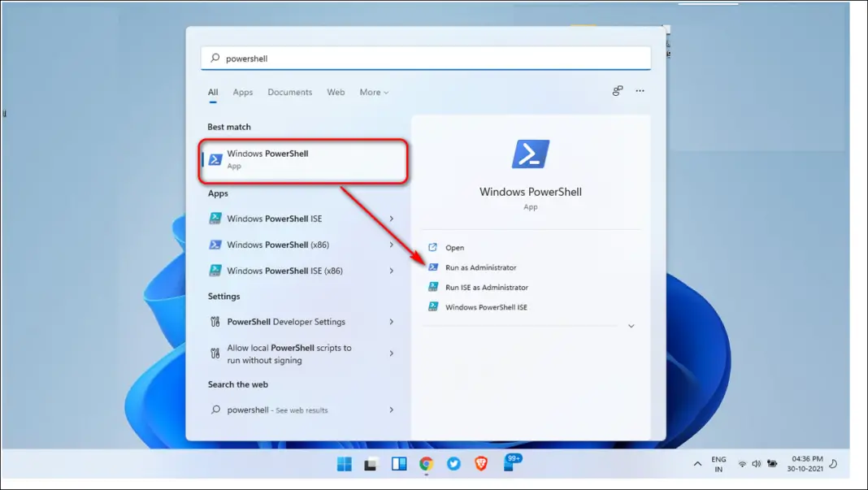Expand additional PowerShell actions with the chevron
868x490 pixels.
pos(631,326)
